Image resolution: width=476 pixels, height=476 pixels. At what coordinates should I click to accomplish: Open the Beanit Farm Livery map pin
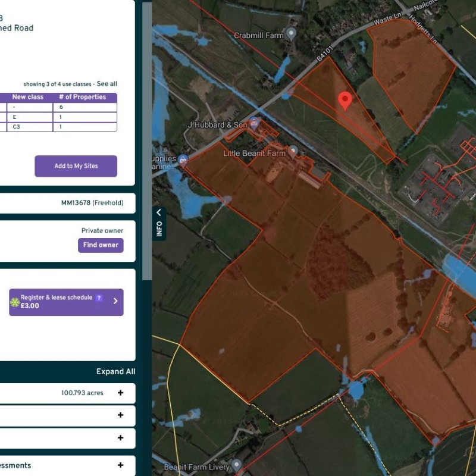(237, 465)
